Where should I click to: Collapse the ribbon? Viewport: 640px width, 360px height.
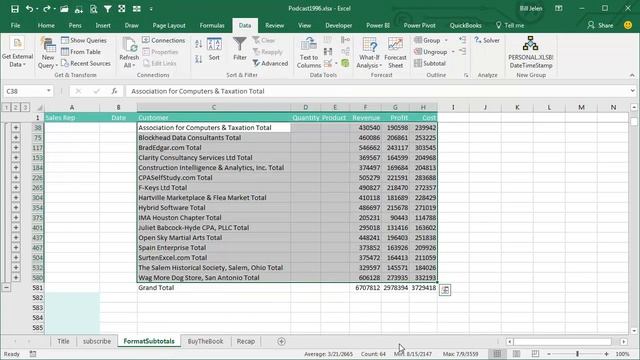(x=632, y=75)
